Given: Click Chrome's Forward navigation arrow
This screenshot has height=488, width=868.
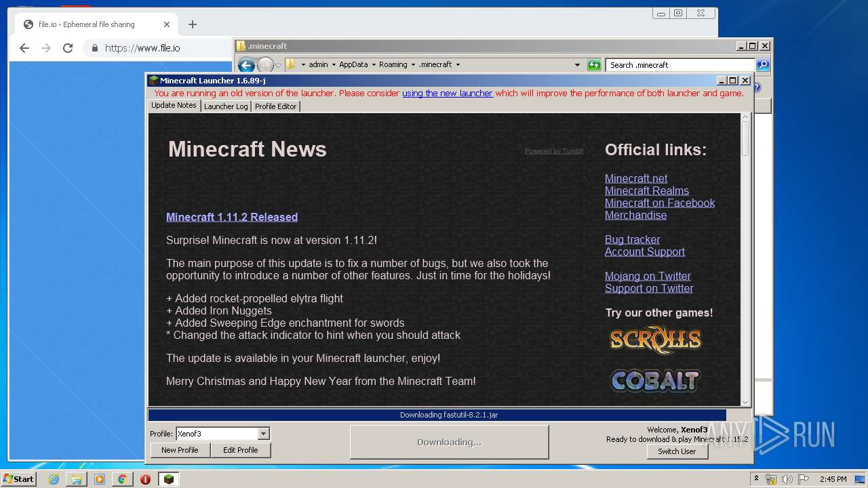Looking at the screenshot, I should (x=46, y=48).
